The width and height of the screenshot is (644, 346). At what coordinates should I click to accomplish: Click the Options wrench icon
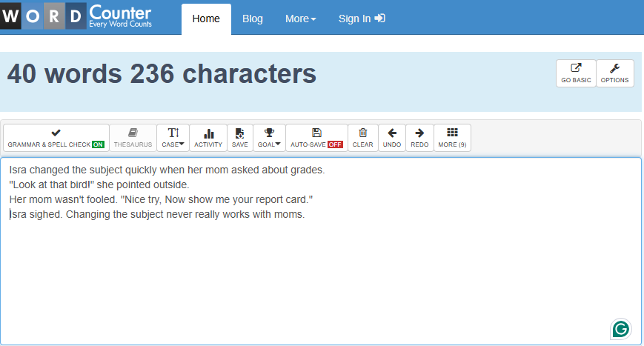click(x=614, y=68)
